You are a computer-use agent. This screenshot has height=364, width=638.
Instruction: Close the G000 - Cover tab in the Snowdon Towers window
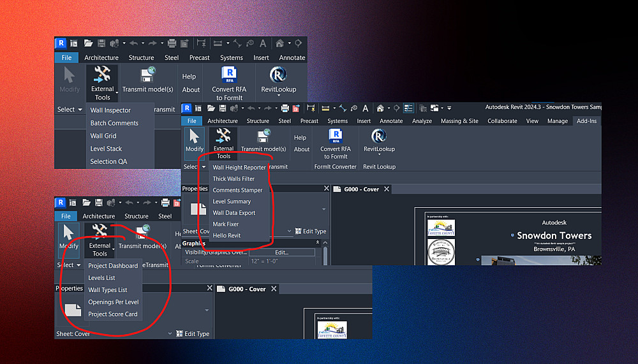[386, 189]
